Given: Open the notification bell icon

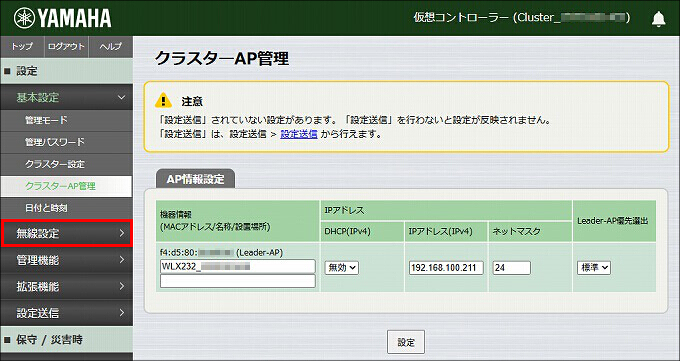Looking at the screenshot, I should click(658, 19).
